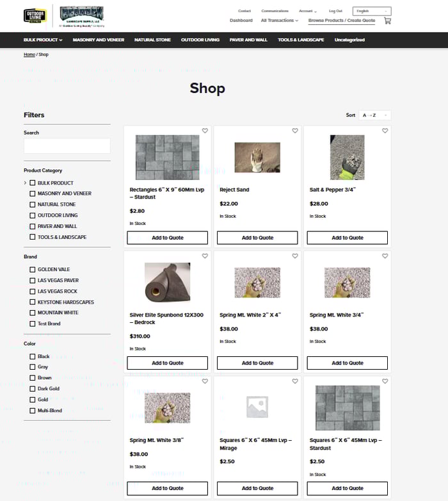Favorite Spring Mt. White 2" X 4"
This screenshot has height=501, width=448.
[295, 256]
